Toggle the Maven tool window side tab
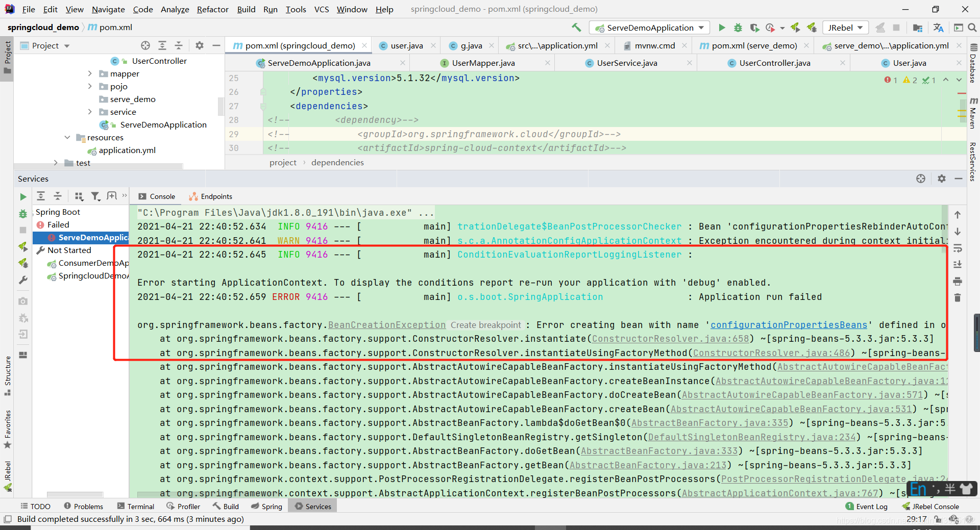This screenshot has height=530, width=980. tap(973, 112)
